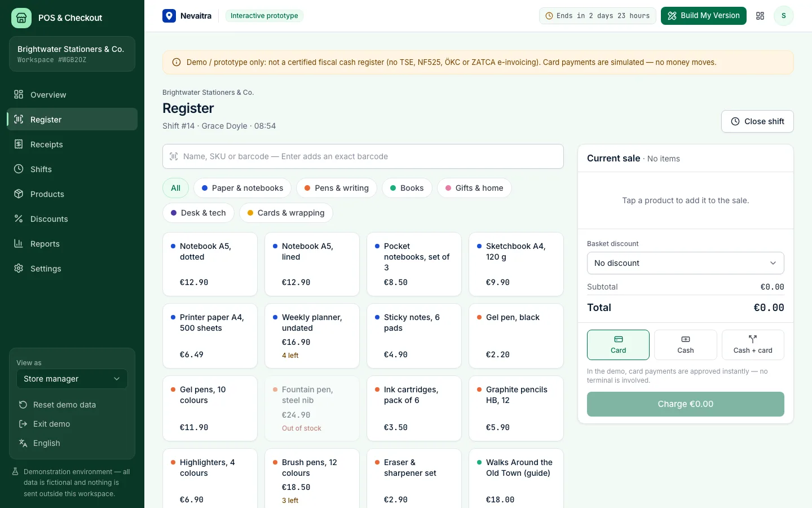The image size is (812, 508).
Task: Open the user avatar S menu
Action: [x=783, y=16]
